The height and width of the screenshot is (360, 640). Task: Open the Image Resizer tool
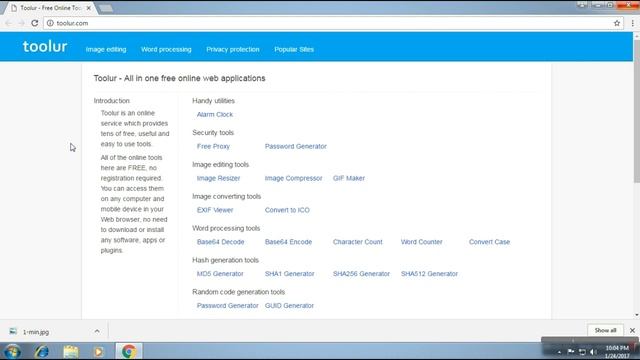point(218,178)
